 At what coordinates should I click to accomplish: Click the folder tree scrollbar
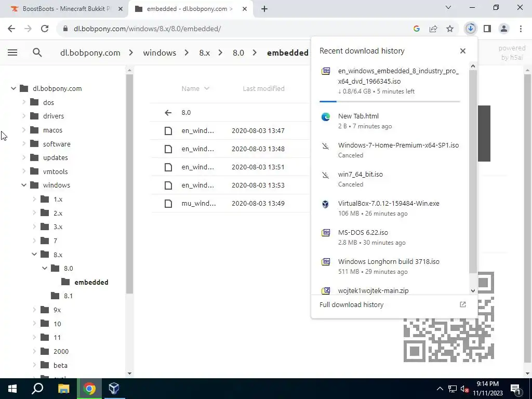click(129, 183)
